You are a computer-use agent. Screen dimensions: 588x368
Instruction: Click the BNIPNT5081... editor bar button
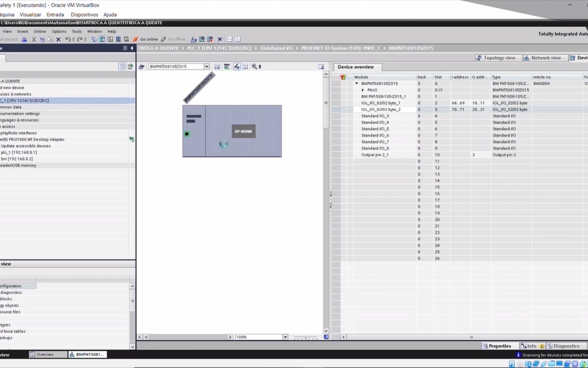tap(87, 354)
